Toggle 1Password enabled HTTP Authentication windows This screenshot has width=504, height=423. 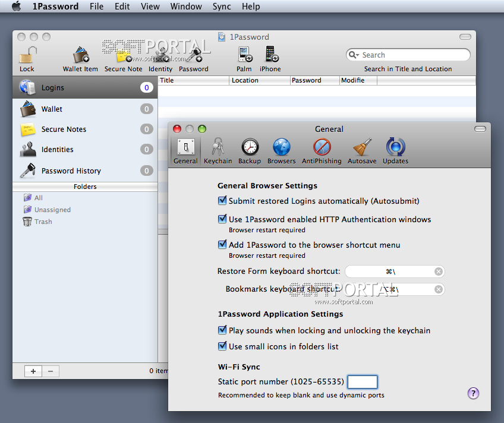point(222,219)
